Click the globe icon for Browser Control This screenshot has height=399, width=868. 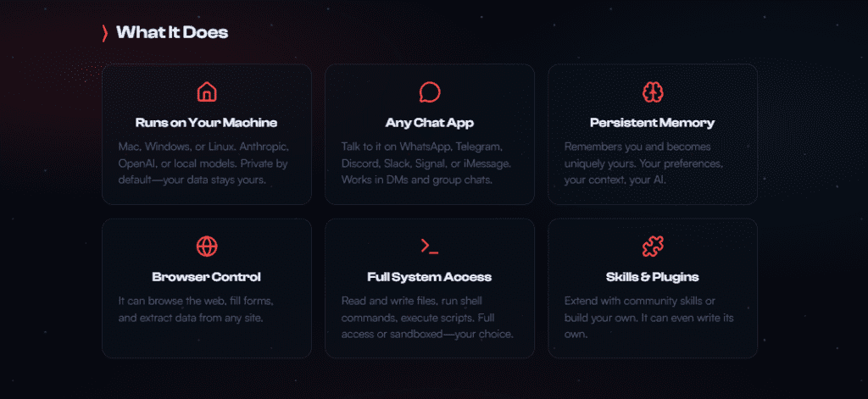(206, 247)
